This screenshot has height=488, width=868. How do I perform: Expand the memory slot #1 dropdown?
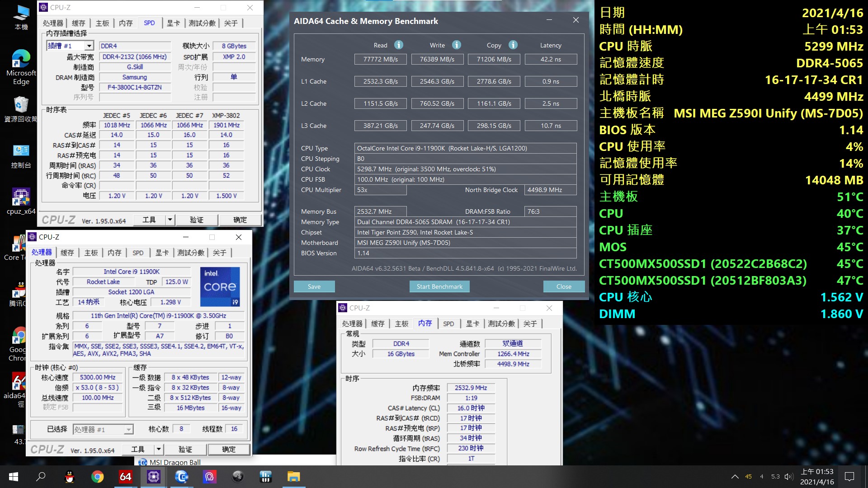pyautogui.click(x=89, y=46)
